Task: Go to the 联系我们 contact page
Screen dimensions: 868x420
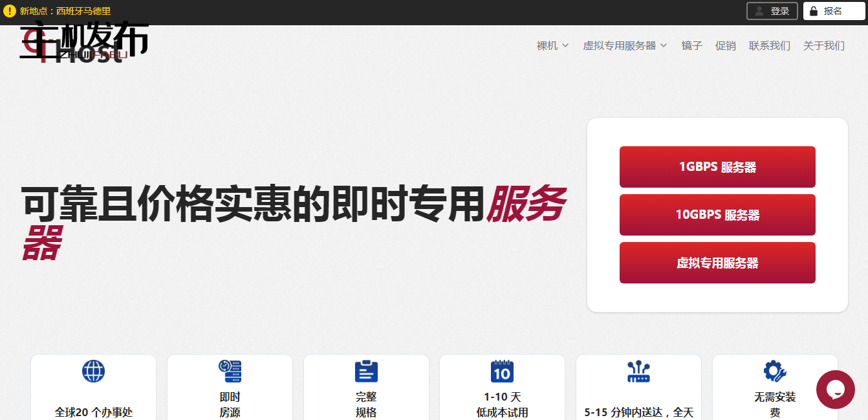Action: pyautogui.click(x=769, y=46)
